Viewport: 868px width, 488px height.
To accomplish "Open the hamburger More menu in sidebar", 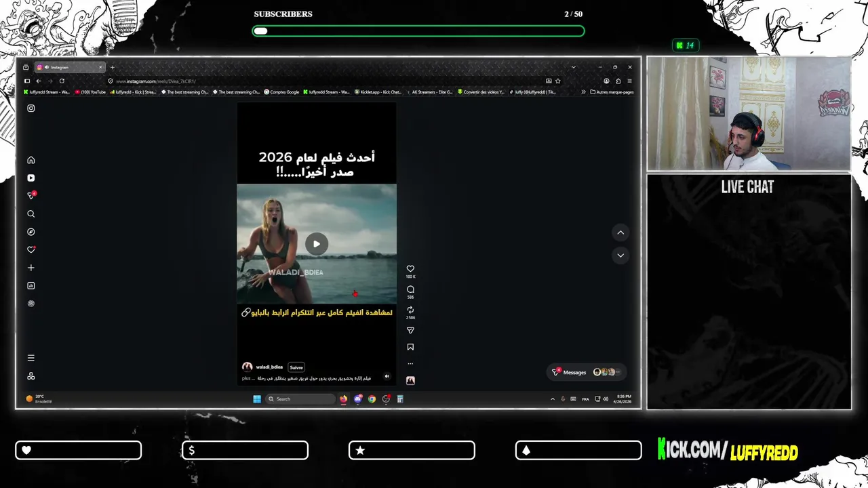I will [x=31, y=358].
